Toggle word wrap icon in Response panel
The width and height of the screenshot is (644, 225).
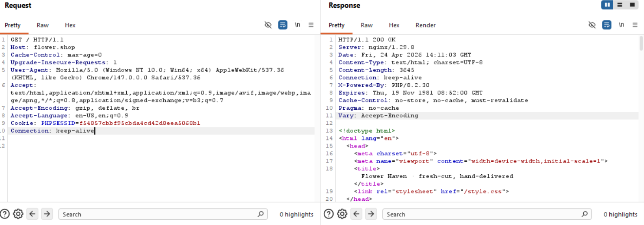coord(607,25)
